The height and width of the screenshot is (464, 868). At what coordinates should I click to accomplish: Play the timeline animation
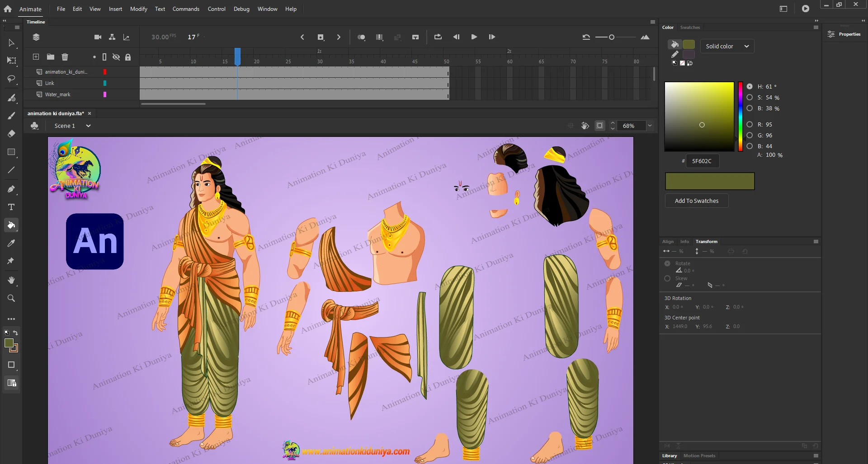pyautogui.click(x=474, y=37)
